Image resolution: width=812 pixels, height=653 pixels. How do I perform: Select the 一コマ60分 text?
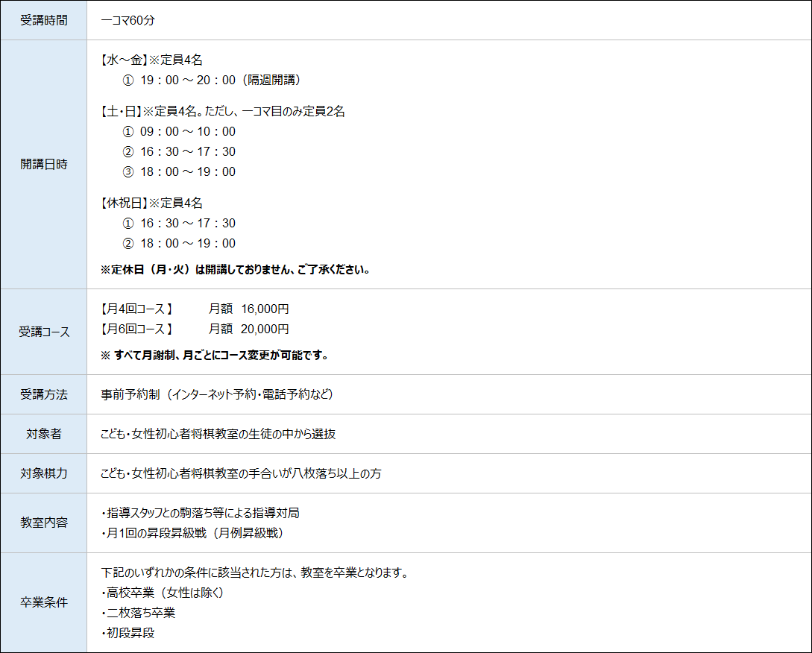[x=128, y=20]
